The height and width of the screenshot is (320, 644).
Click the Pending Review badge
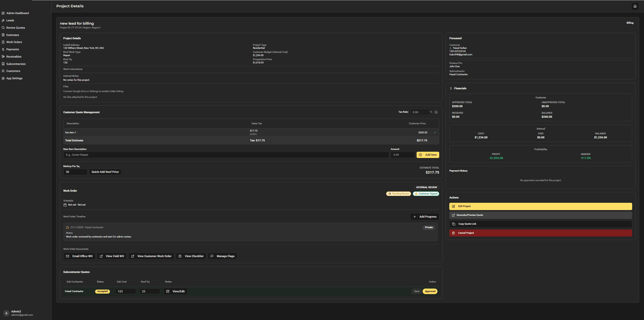398,194
